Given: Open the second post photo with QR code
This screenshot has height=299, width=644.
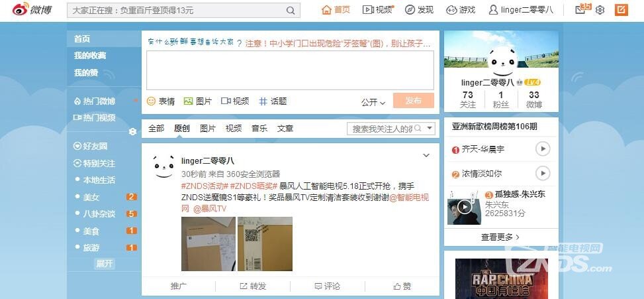Looking at the screenshot, I should point(265,244).
